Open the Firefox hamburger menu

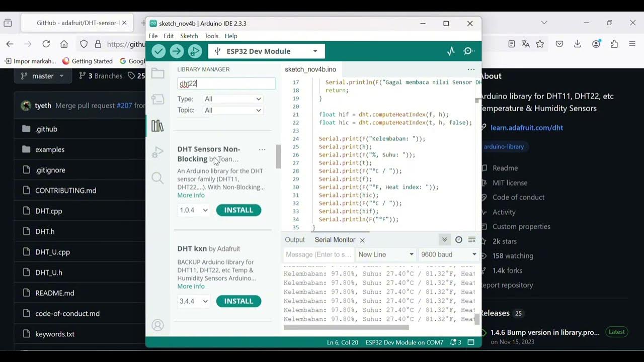(x=632, y=44)
